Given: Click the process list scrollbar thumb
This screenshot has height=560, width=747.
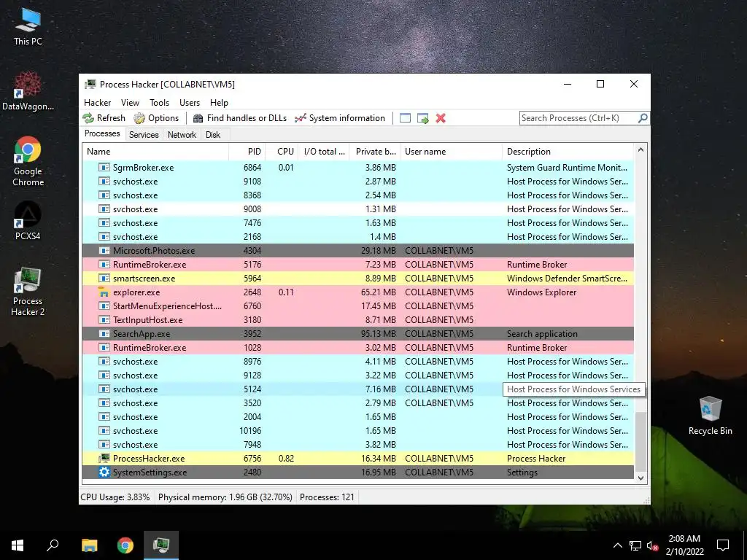Looking at the screenshot, I should 640,442.
